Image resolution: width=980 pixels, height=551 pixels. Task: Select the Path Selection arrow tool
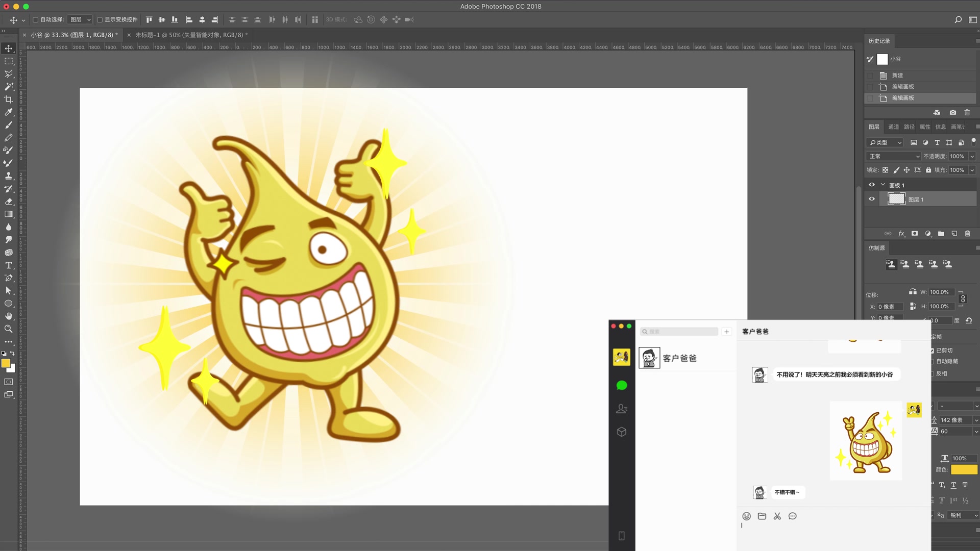click(x=9, y=291)
